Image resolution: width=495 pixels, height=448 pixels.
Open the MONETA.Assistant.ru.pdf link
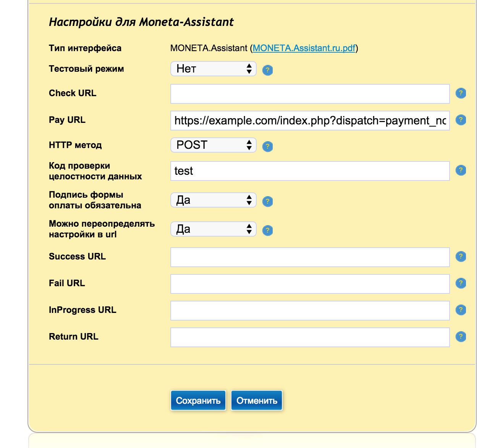[304, 48]
